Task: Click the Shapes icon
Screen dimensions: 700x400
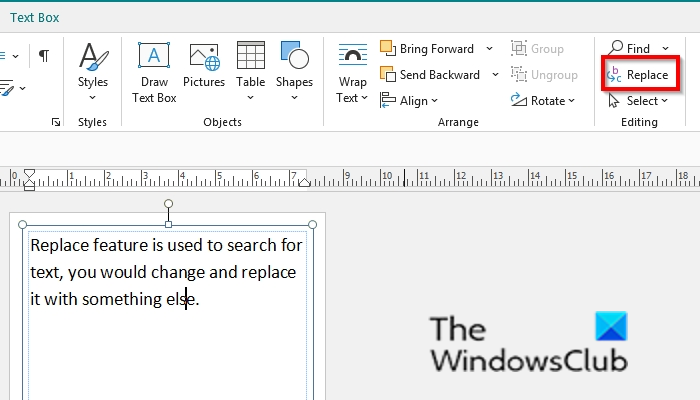Action: (294, 55)
